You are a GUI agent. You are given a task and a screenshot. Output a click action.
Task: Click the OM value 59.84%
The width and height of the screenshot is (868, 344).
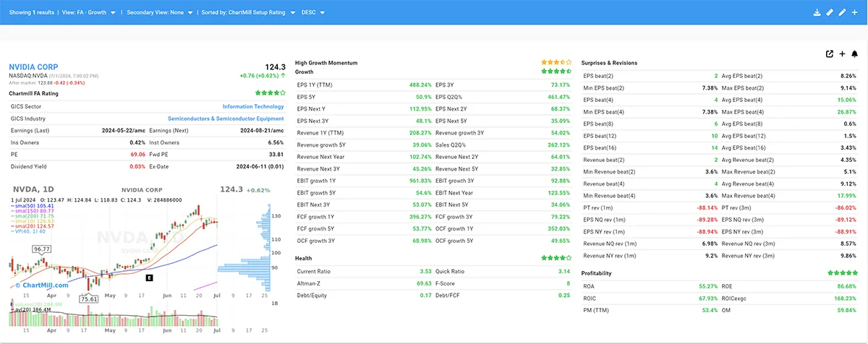(846, 310)
